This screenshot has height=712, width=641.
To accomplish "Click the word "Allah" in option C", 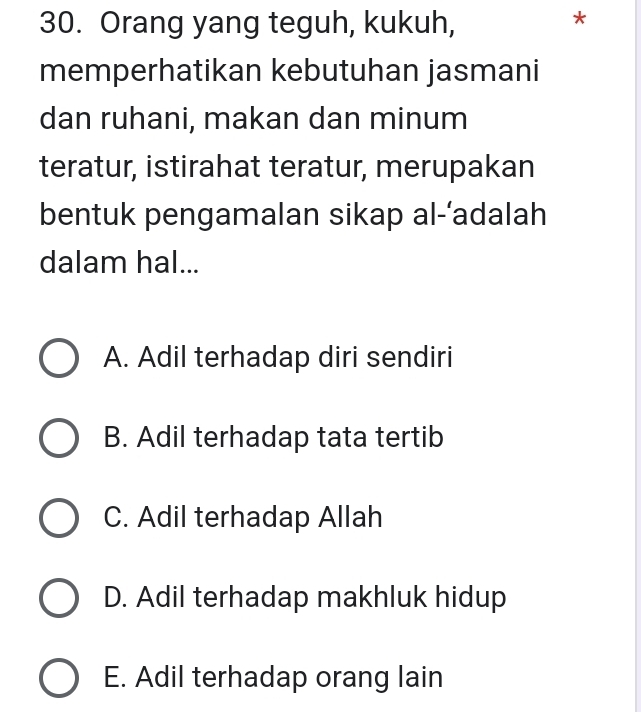I will click(351, 518).
